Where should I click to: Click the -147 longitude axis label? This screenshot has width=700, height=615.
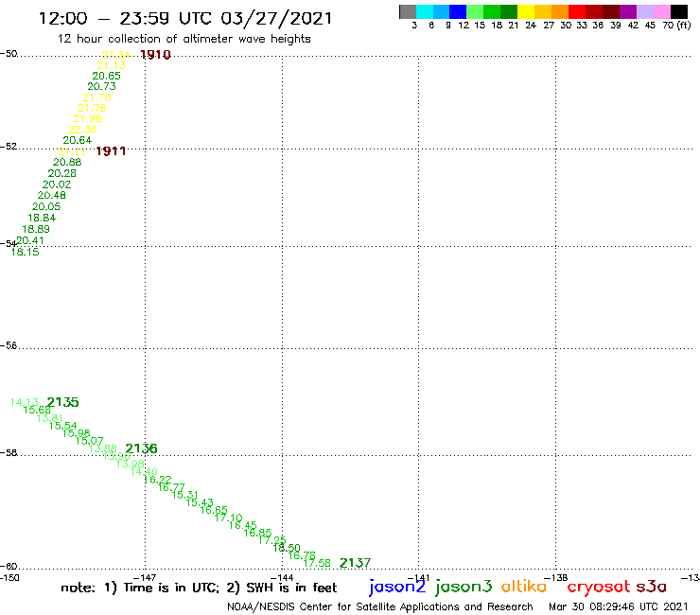(x=145, y=577)
